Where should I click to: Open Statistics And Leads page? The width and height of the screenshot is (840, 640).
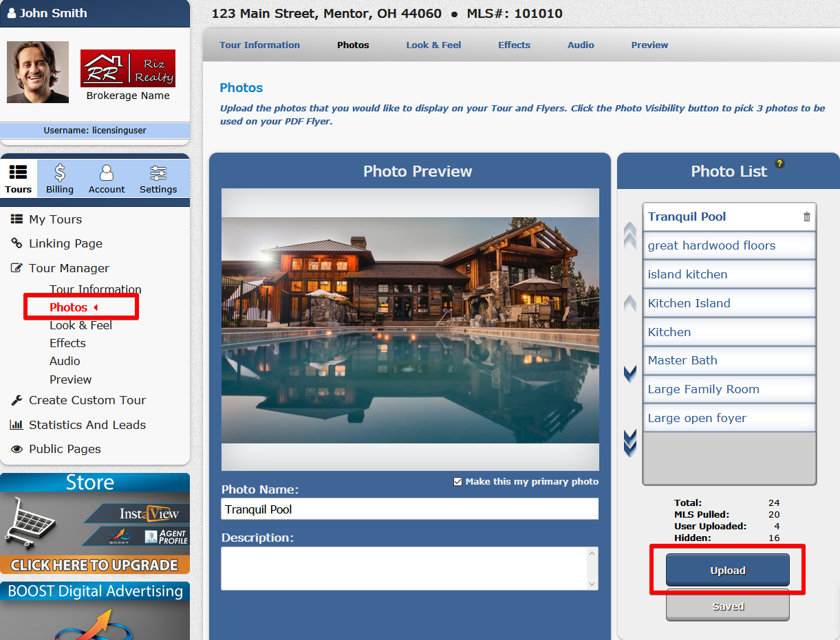87,425
